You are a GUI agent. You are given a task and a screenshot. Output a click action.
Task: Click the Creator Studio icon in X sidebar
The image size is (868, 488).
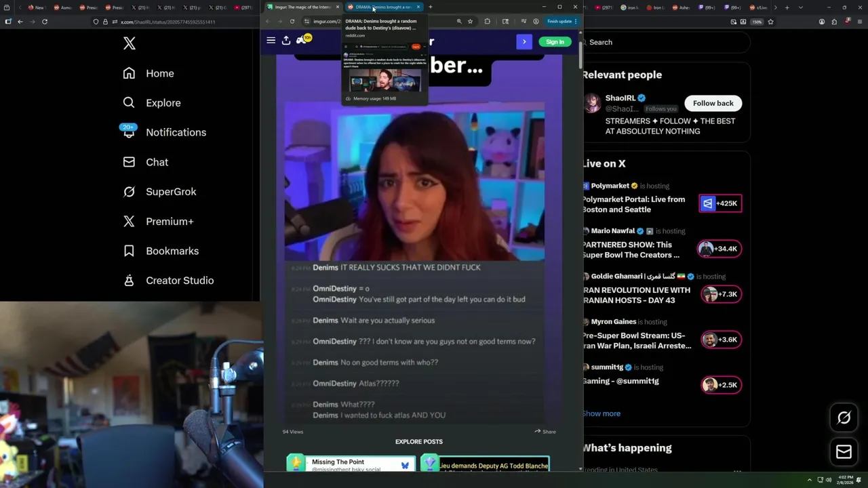click(x=129, y=281)
